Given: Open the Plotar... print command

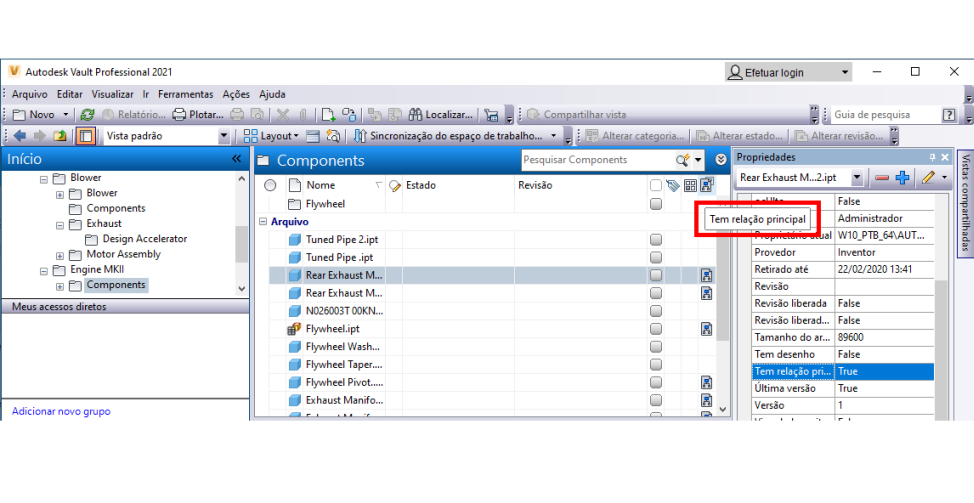Looking at the screenshot, I should point(198,115).
